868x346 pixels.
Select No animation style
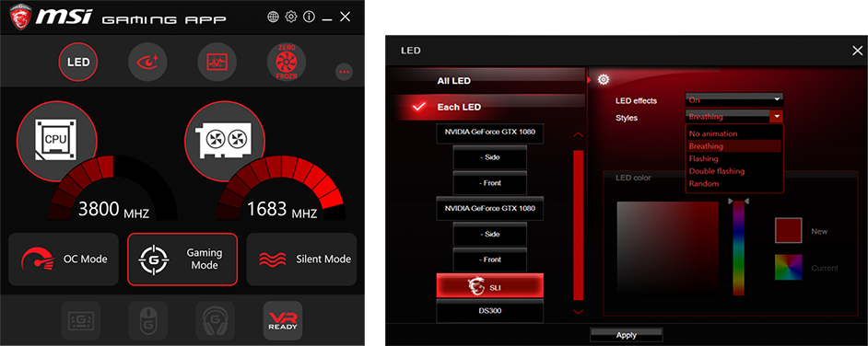click(x=734, y=133)
